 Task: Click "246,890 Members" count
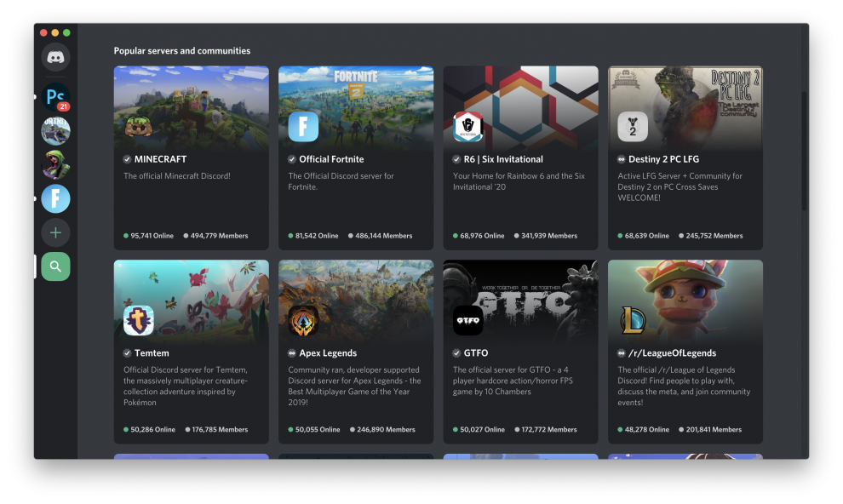382,429
